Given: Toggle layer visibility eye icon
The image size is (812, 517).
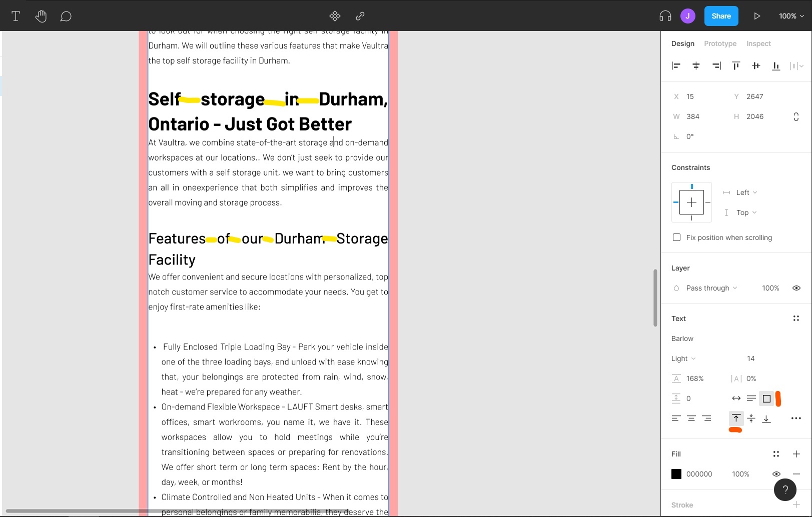Looking at the screenshot, I should click(x=796, y=288).
